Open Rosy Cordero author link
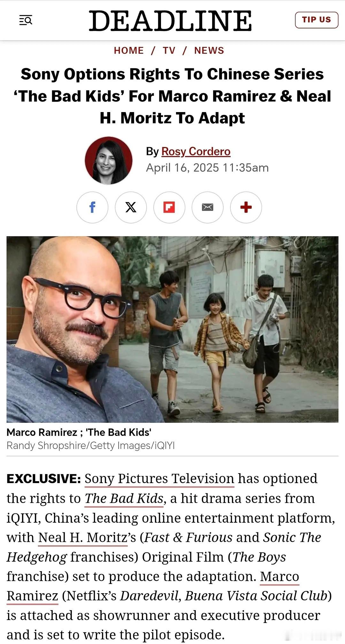The width and height of the screenshot is (345, 644). 196,151
